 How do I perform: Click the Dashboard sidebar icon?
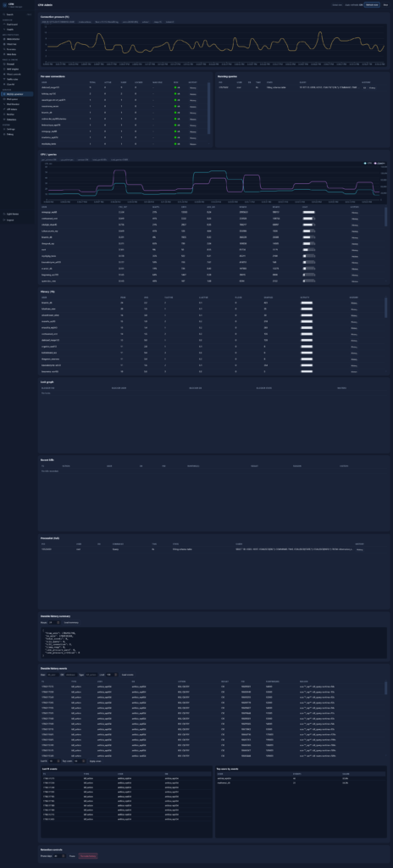pyautogui.click(x=4, y=25)
